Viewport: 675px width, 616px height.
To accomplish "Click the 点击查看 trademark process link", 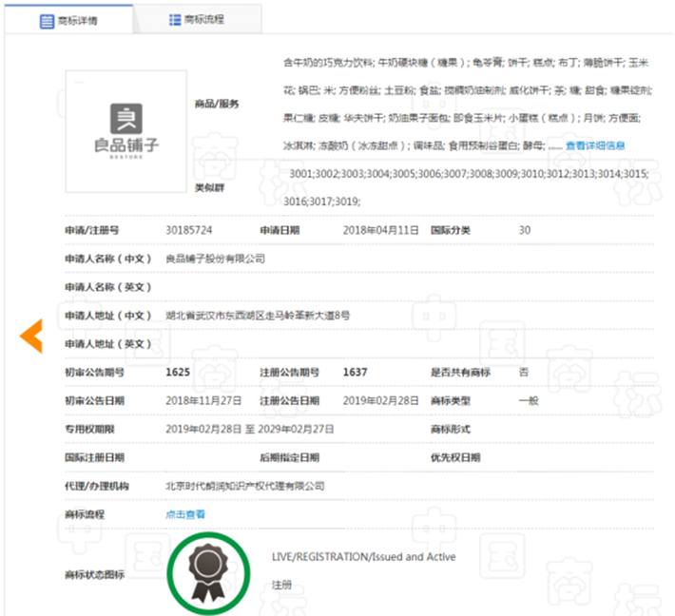I will (x=184, y=514).
